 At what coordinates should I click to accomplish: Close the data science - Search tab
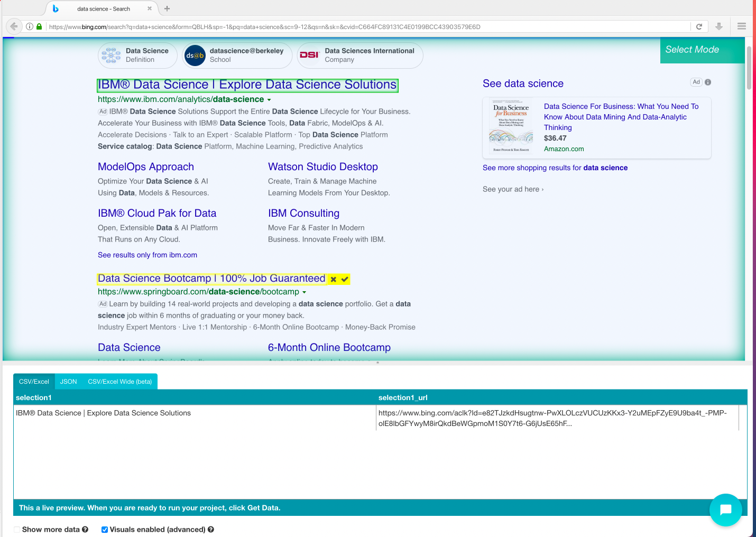[150, 8]
